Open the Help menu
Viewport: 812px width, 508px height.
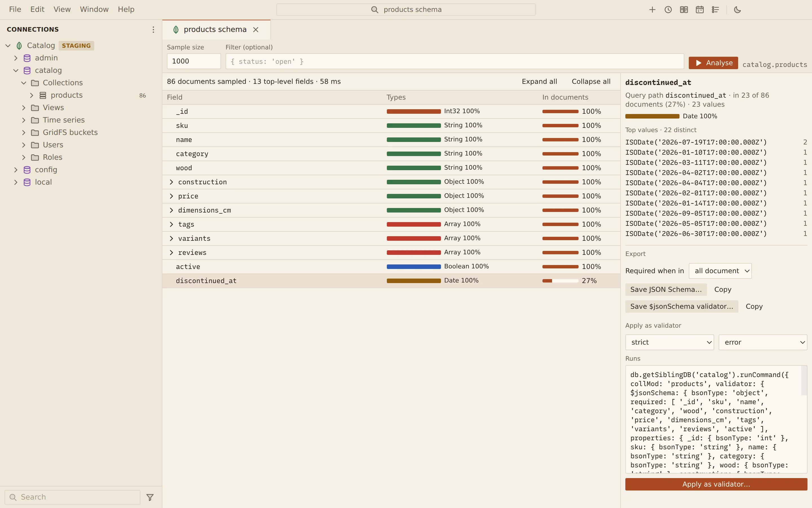point(126,9)
